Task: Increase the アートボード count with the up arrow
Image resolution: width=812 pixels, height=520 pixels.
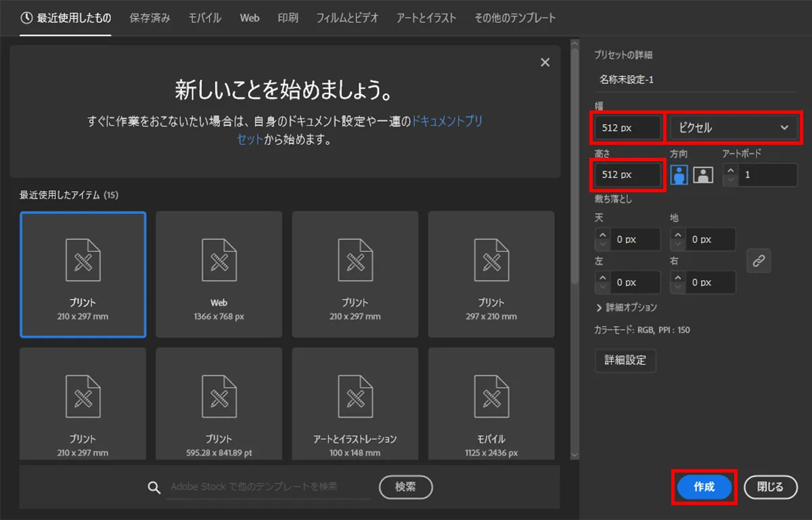Action: coord(730,171)
